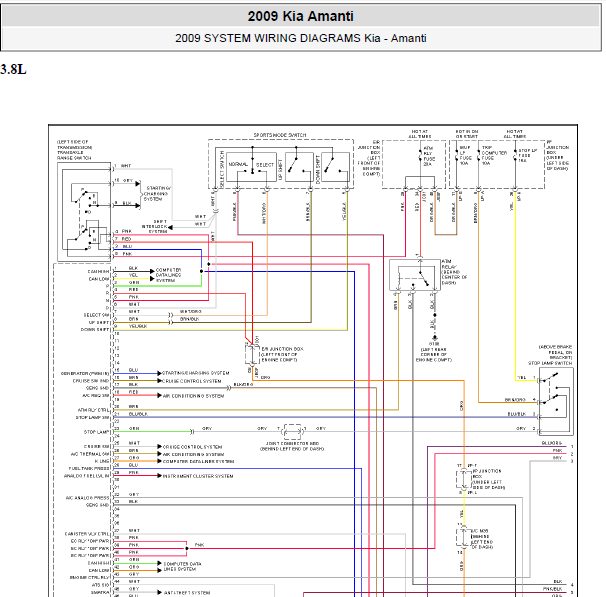
Task: Click the 'ATM RLY CTRL' pin label
Action: [94, 410]
